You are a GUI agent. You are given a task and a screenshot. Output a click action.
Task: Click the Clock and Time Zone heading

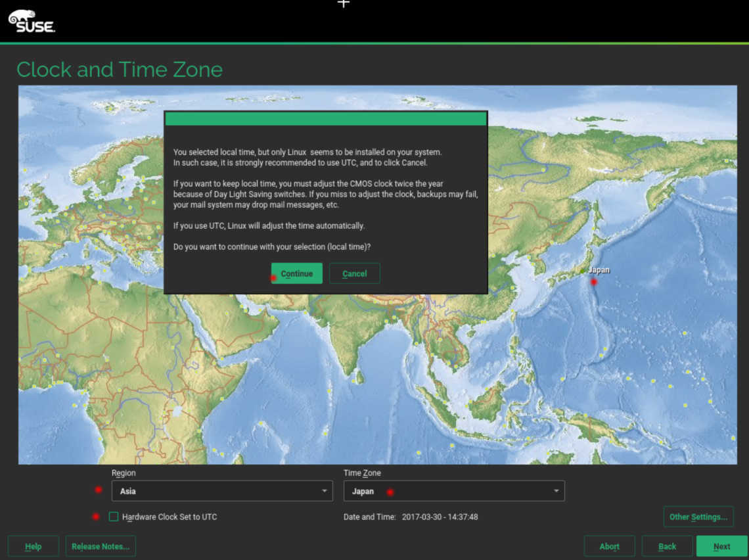pyautogui.click(x=120, y=69)
